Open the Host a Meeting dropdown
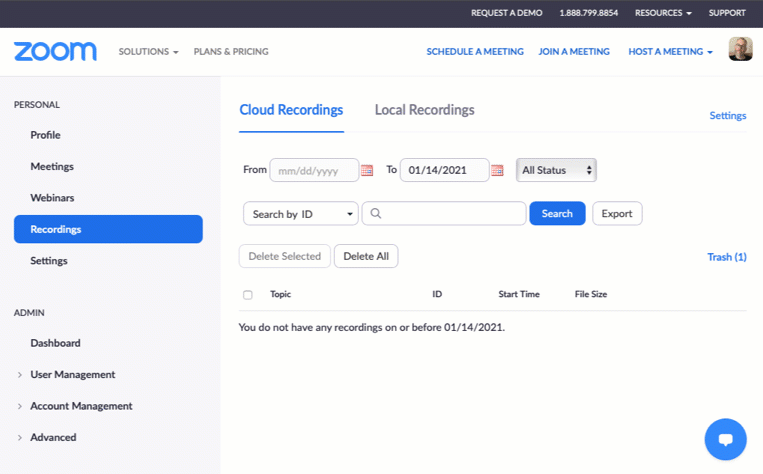 (670, 52)
